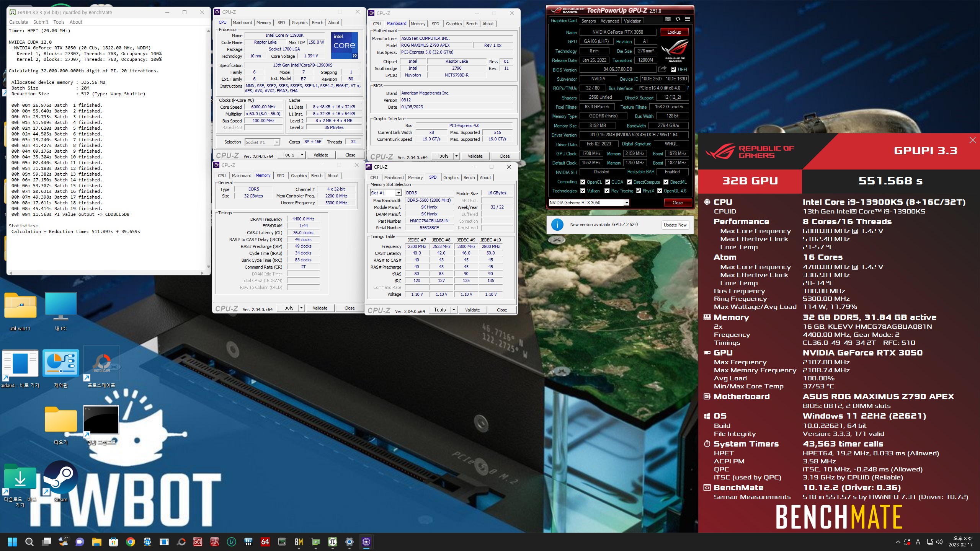980x551 pixels.
Task: Click the NVIDIA GeForce RTX 3050 Name field
Action: pyautogui.click(x=617, y=32)
